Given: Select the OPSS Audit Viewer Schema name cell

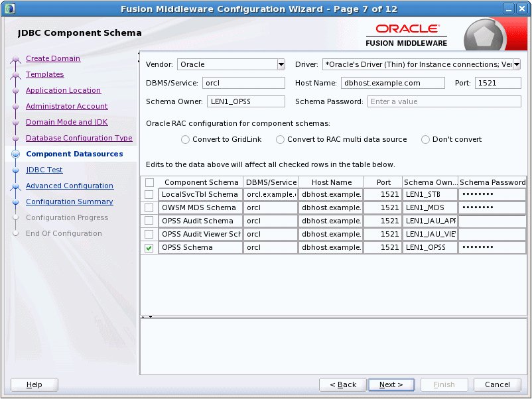Looking at the screenshot, I should (200, 234).
